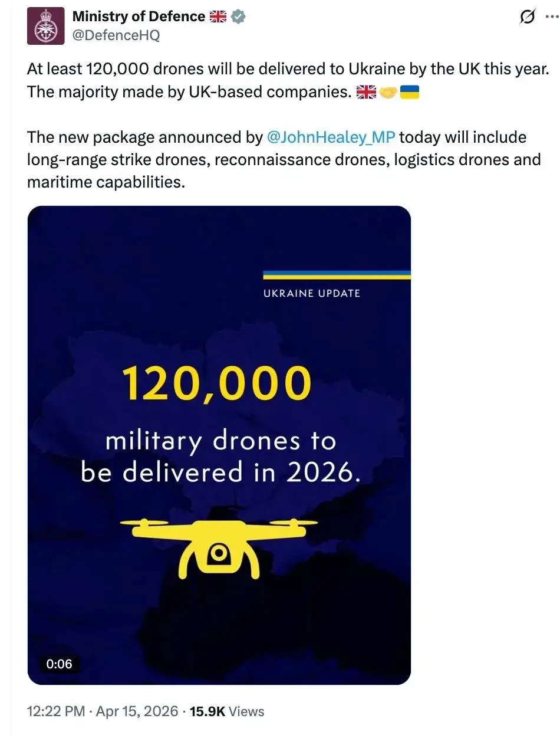Open the @JohnHealey_MP mention link
560x735 pixels.
tap(331, 137)
